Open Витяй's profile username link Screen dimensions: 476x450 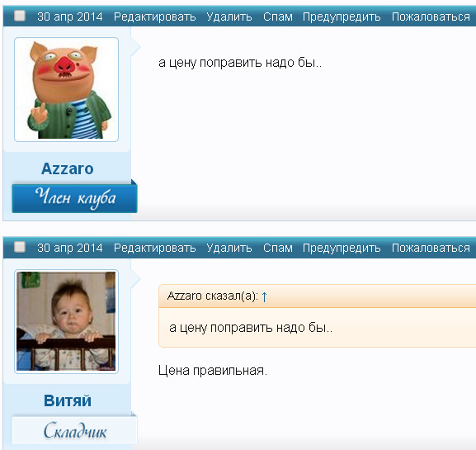coord(68,400)
